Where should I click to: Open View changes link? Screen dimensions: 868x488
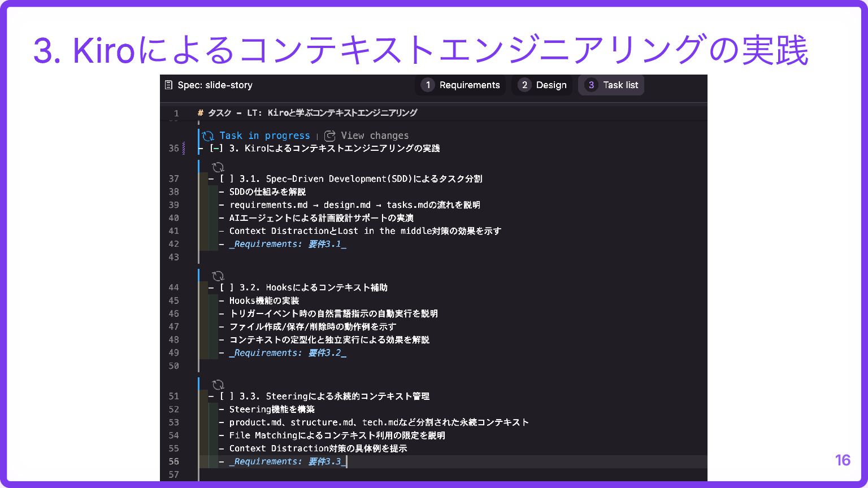pos(375,136)
